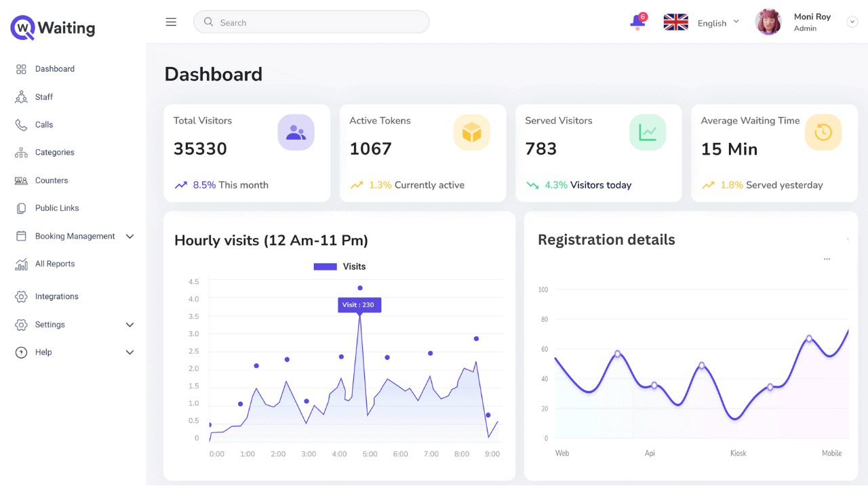Open Moni Roy's profile picture
Screen dimensions: 868x488
click(768, 22)
